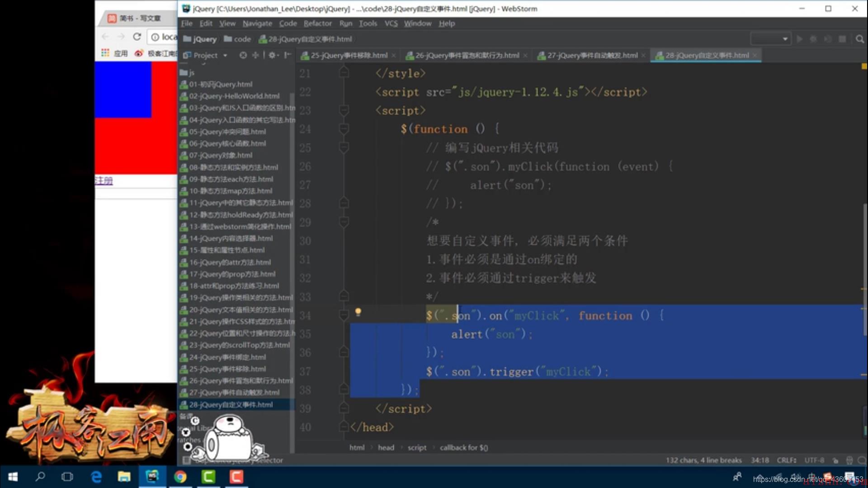
Task: Click the yellow inspection marker atop editor scrollbar
Action: (x=864, y=66)
